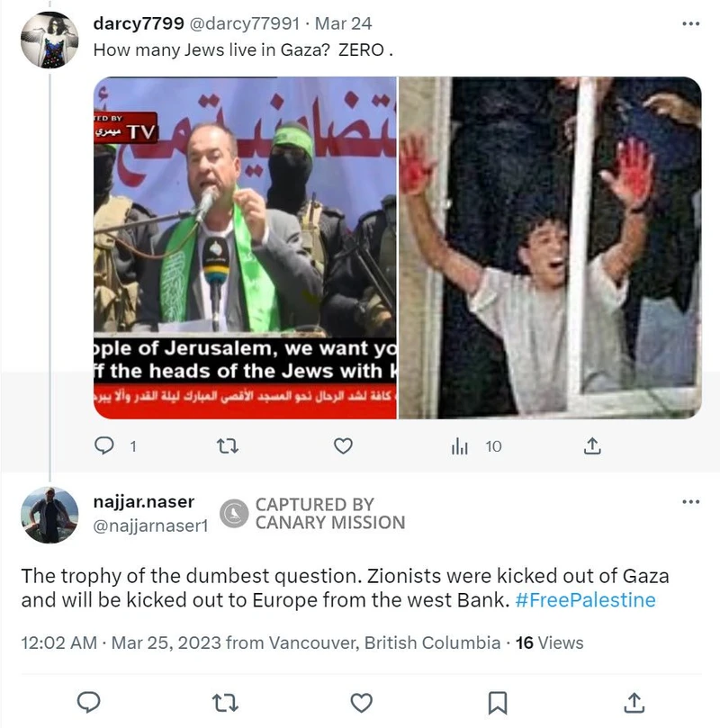Image resolution: width=720 pixels, height=728 pixels.
Task: Like darcy7799's tweet with the heart icon
Action: point(343,445)
